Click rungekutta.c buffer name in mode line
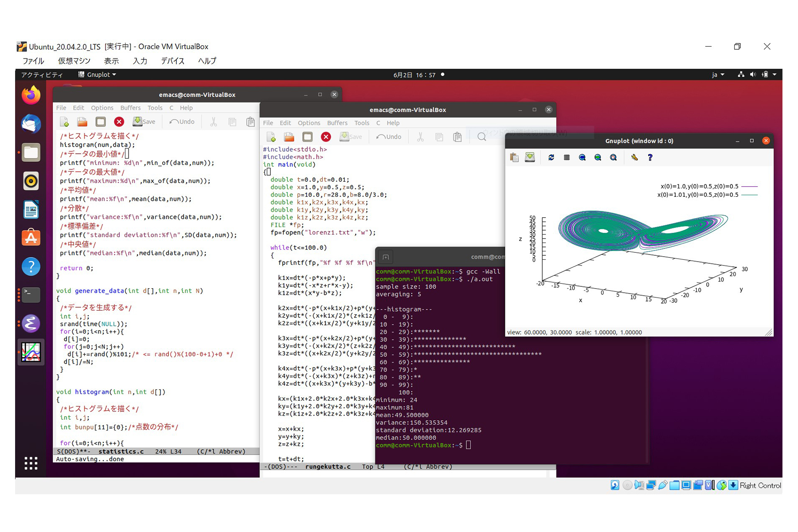The height and width of the screenshot is (532, 798). 328,466
